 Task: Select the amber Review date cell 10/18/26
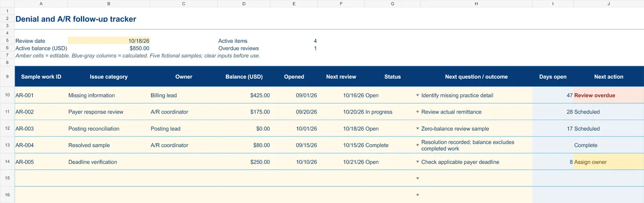click(109, 41)
